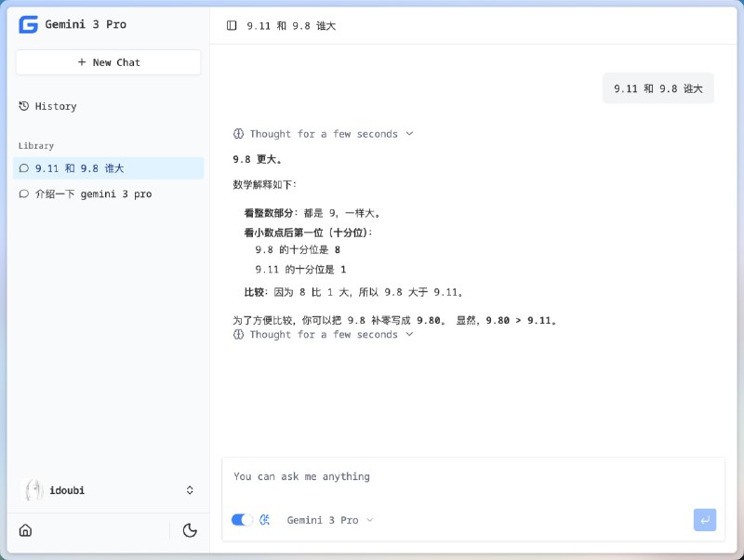Click the model icon next to the toggle
Image resolution: width=744 pixels, height=560 pixels.
[264, 519]
